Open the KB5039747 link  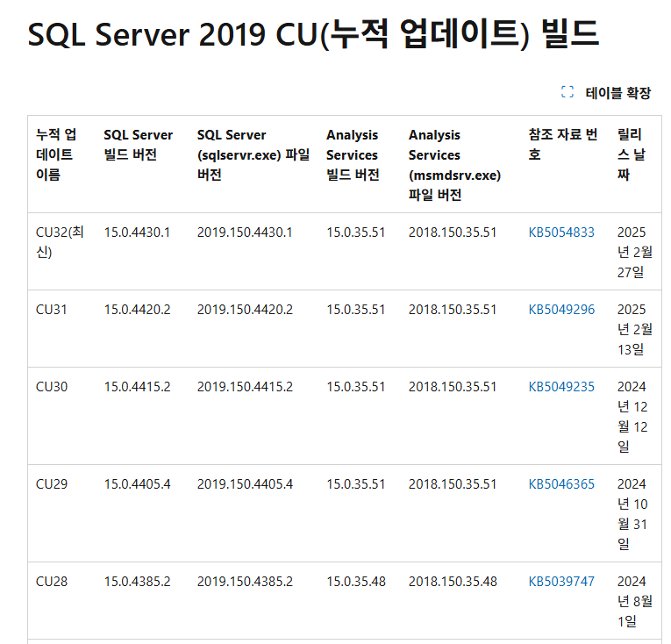coord(561,582)
